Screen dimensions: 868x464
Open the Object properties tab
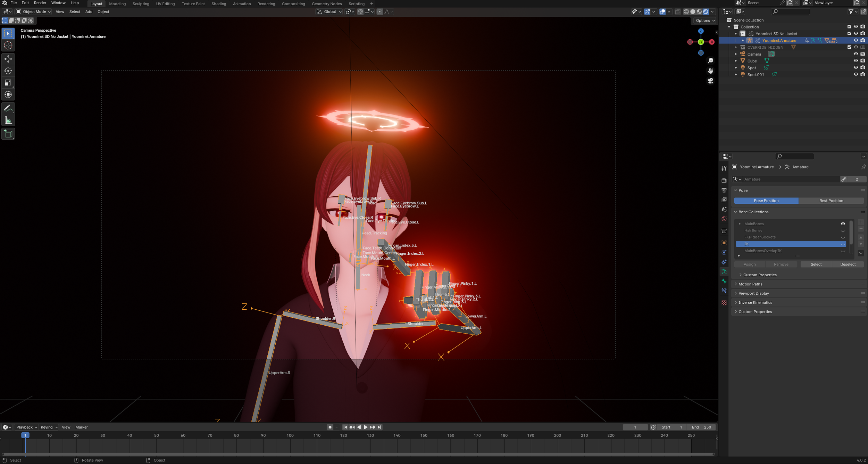[x=724, y=243]
